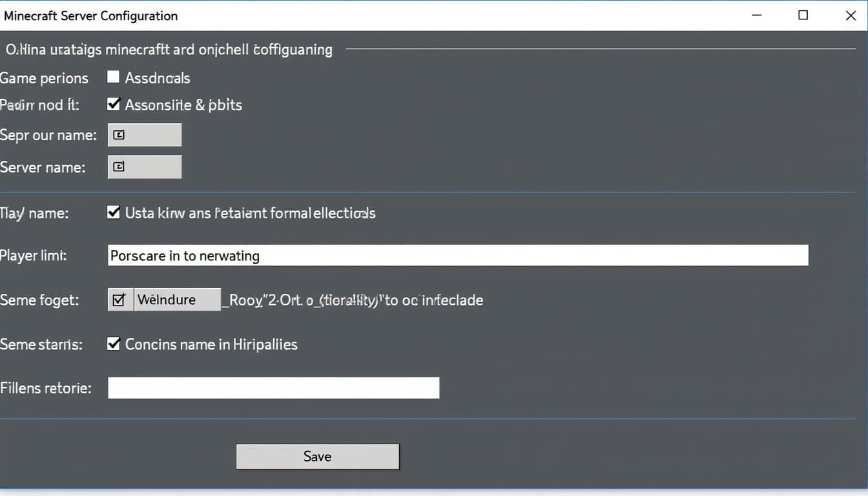Maximize the configuration window

coord(803,15)
